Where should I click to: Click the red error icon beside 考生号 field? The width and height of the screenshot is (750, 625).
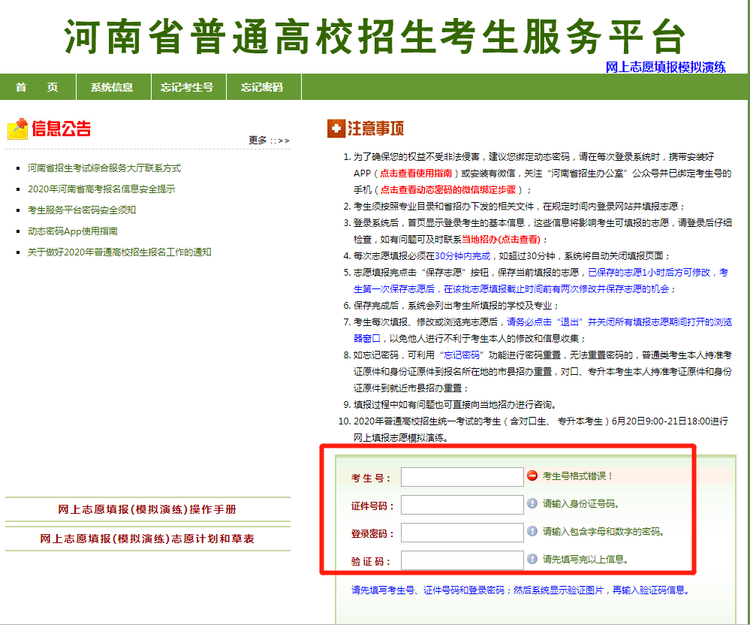(x=533, y=477)
